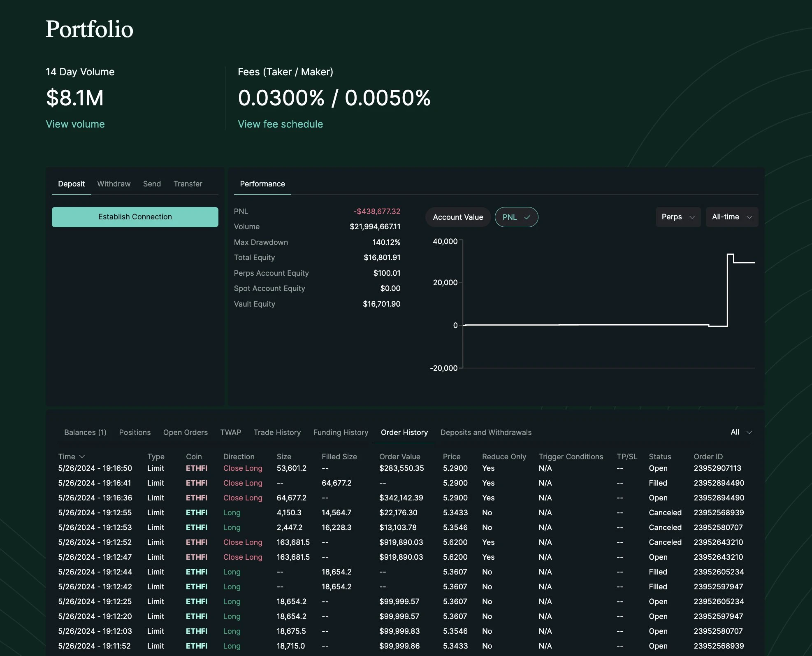Click the Send tab icon
This screenshot has width=812, height=656.
coord(152,184)
